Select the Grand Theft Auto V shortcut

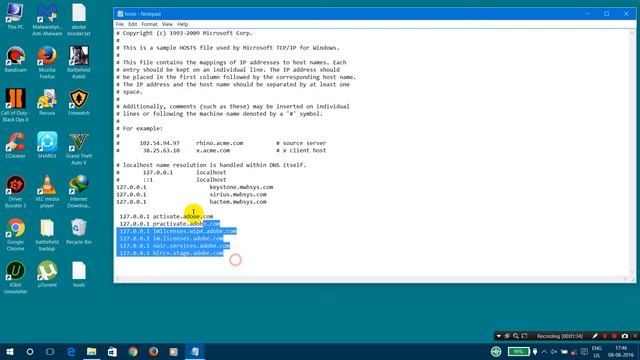[x=79, y=149]
